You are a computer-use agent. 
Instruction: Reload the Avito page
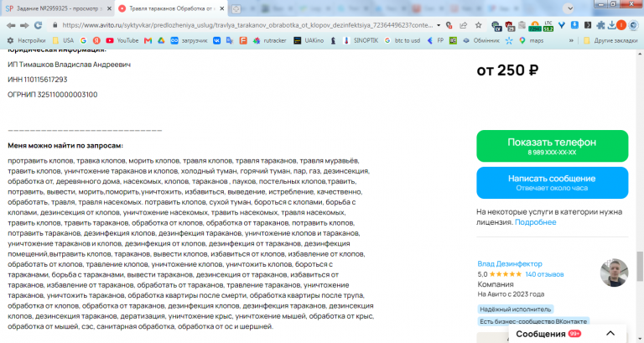click(x=39, y=25)
